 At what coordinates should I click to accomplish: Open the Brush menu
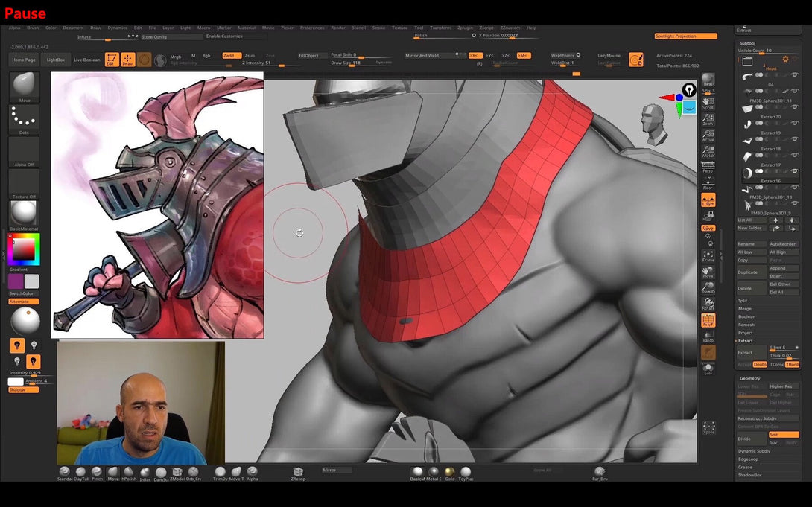tap(33, 28)
